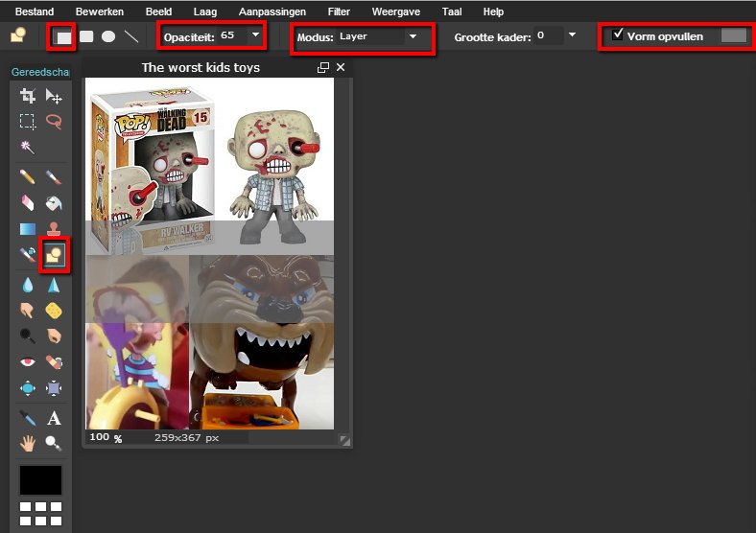The image size is (756, 533).
Task: Select the Magic Wand tool
Action: click(28, 147)
